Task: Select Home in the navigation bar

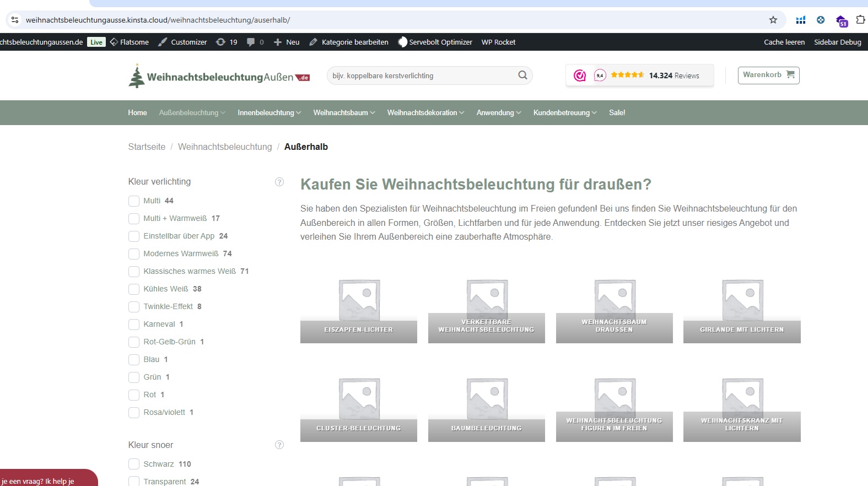Action: (x=137, y=112)
